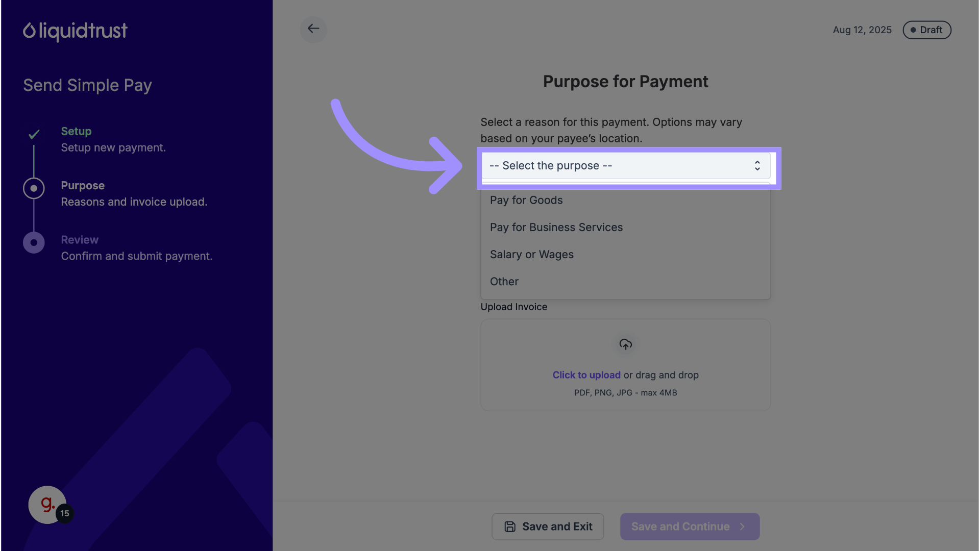The width and height of the screenshot is (980, 551).
Task: Open the guide widget with badge 15
Action: 48,505
